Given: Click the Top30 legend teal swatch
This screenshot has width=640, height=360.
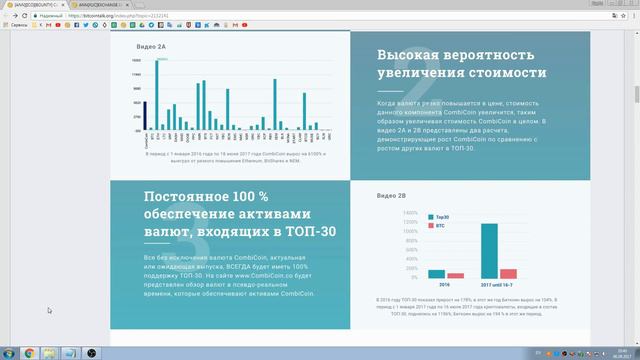Looking at the screenshot, I should point(431,217).
